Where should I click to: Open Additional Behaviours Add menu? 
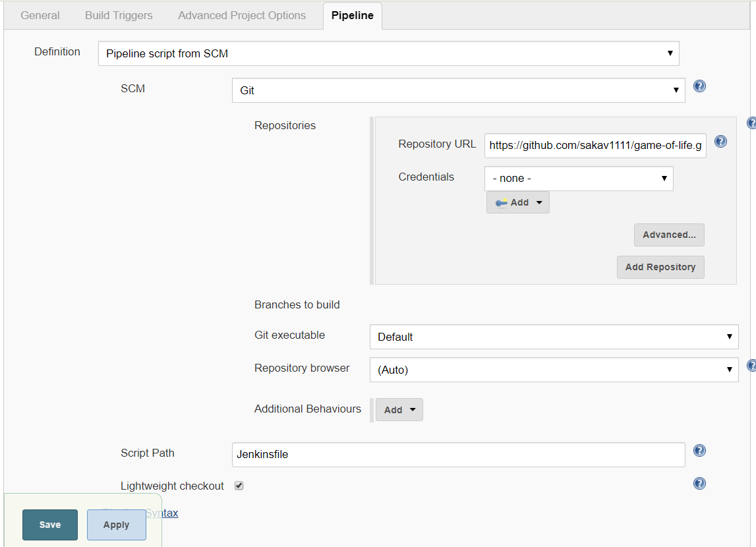point(399,410)
